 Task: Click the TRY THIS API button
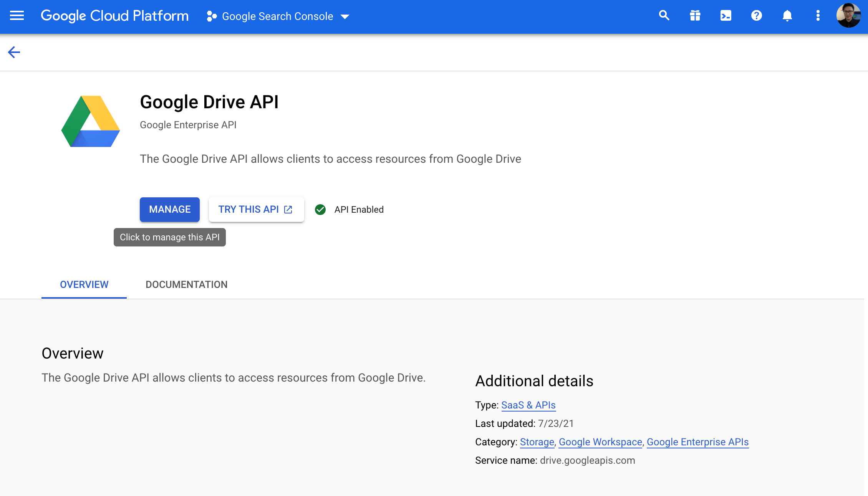point(256,210)
